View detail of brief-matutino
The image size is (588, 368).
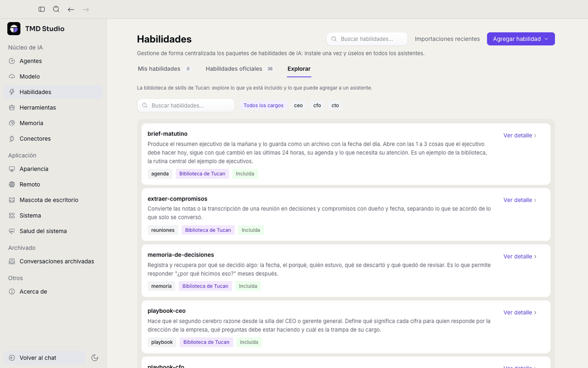coord(520,136)
